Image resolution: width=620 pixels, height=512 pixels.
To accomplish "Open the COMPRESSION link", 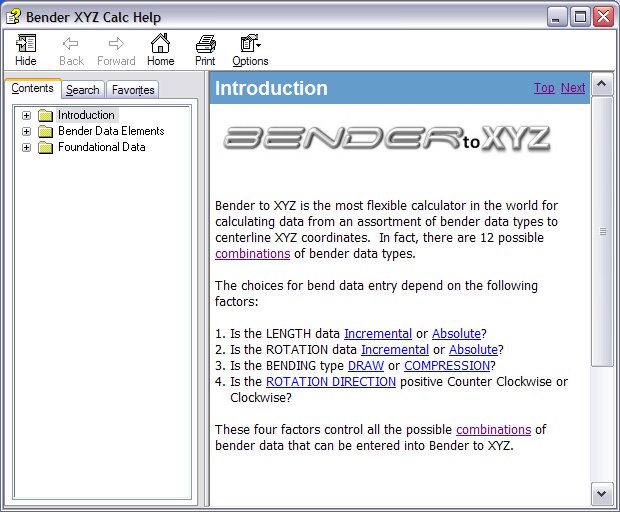I will (446, 366).
